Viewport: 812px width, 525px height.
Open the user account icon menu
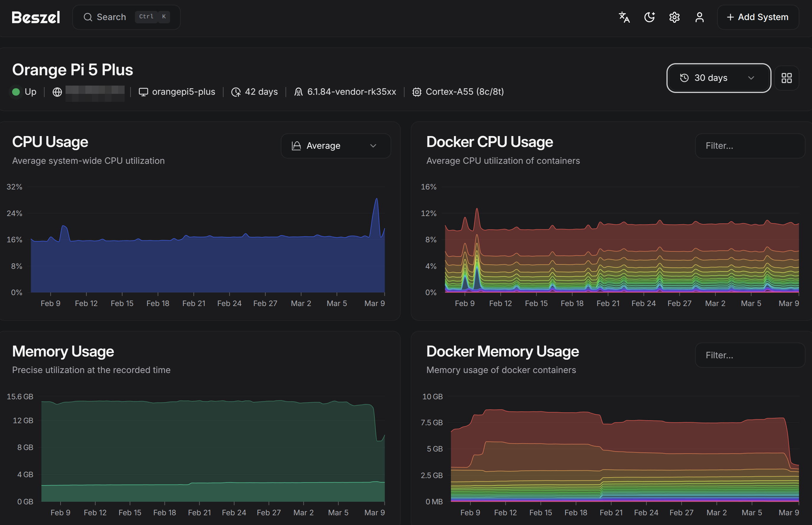pos(700,17)
